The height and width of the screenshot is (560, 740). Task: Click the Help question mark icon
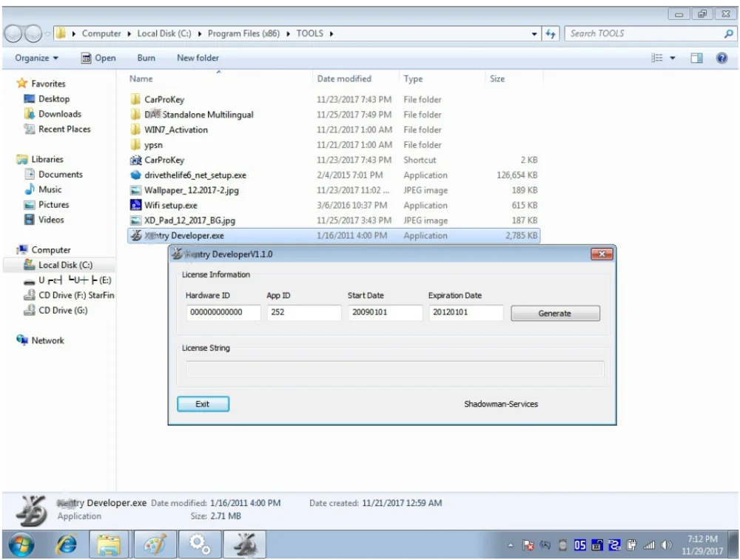pos(721,58)
